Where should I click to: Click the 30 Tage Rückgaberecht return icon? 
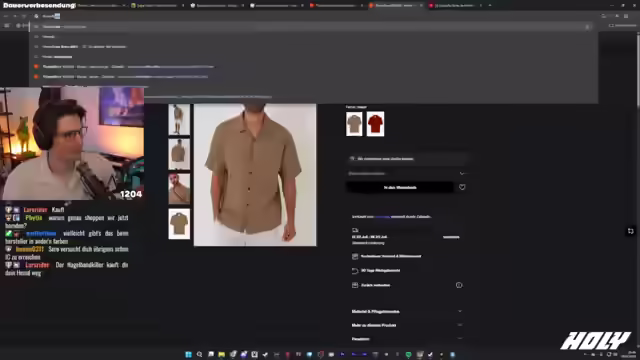(x=355, y=271)
